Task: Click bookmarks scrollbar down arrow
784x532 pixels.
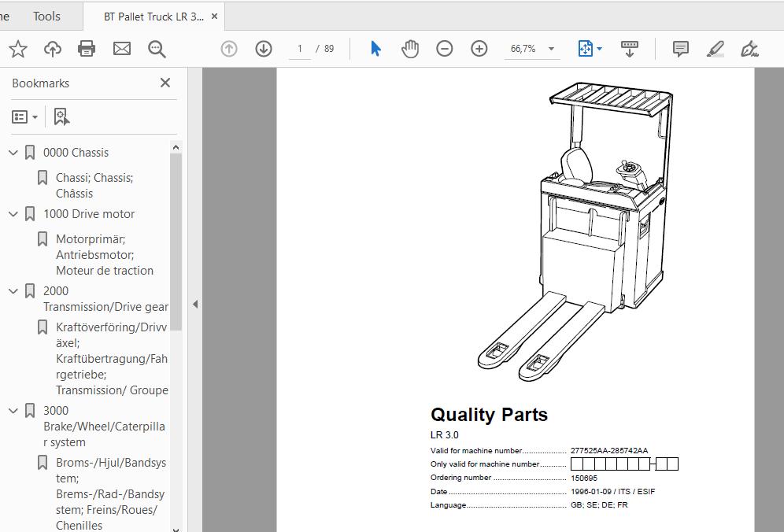Action: (176, 529)
